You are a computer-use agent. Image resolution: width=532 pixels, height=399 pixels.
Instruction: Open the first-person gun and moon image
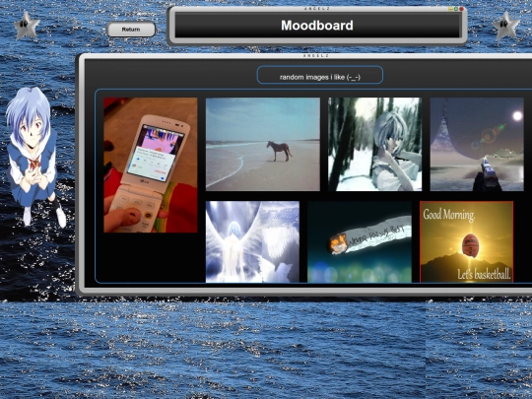(477, 144)
